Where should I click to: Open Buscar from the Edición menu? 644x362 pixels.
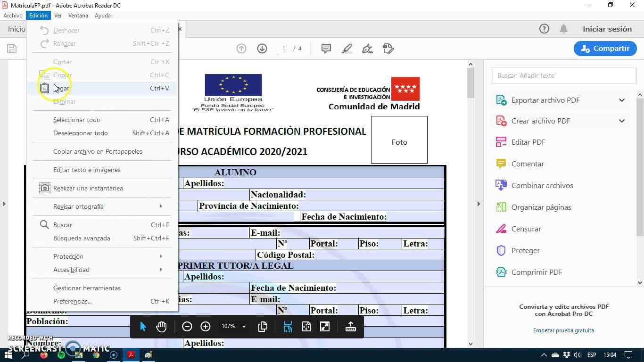pyautogui.click(x=102, y=225)
